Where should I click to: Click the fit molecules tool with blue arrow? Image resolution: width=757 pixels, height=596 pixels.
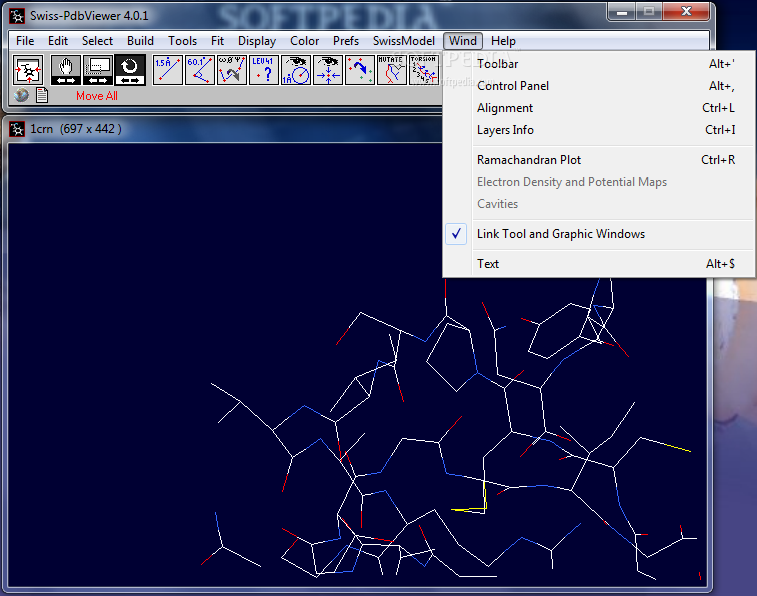[360, 70]
